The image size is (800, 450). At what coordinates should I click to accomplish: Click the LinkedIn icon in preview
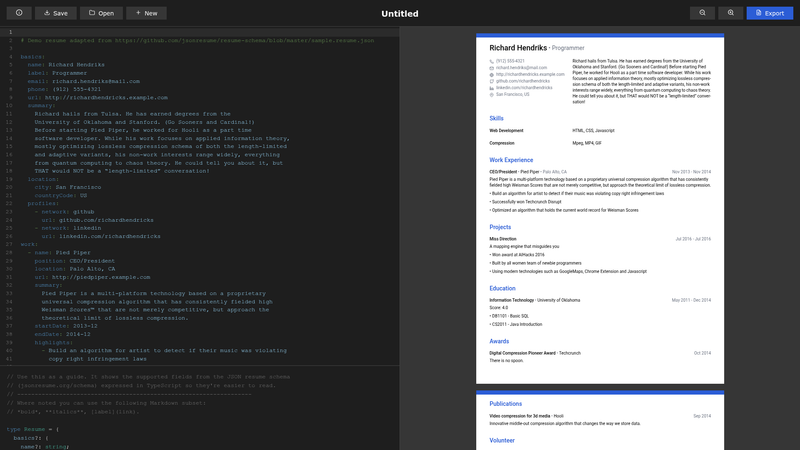tap(491, 88)
